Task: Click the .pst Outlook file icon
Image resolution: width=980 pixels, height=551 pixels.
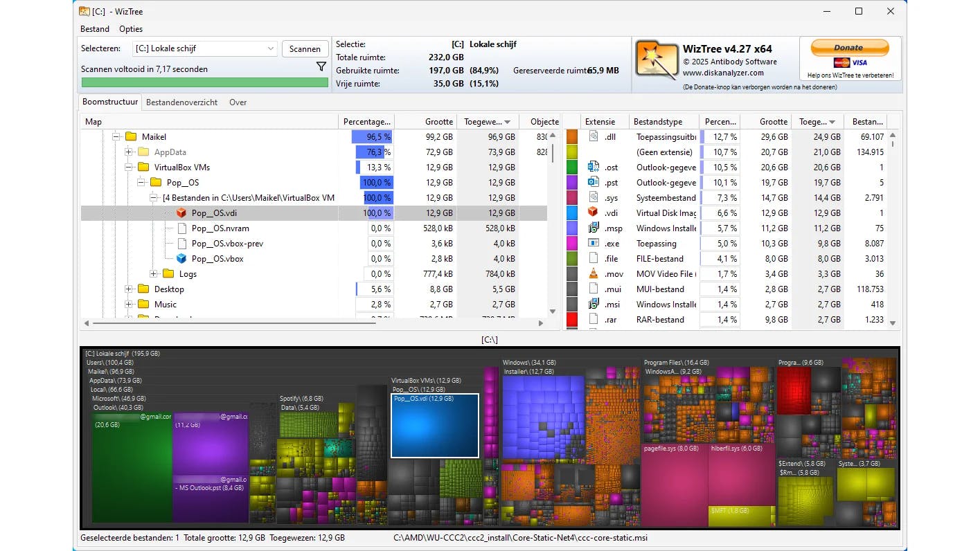Action: 593,182
